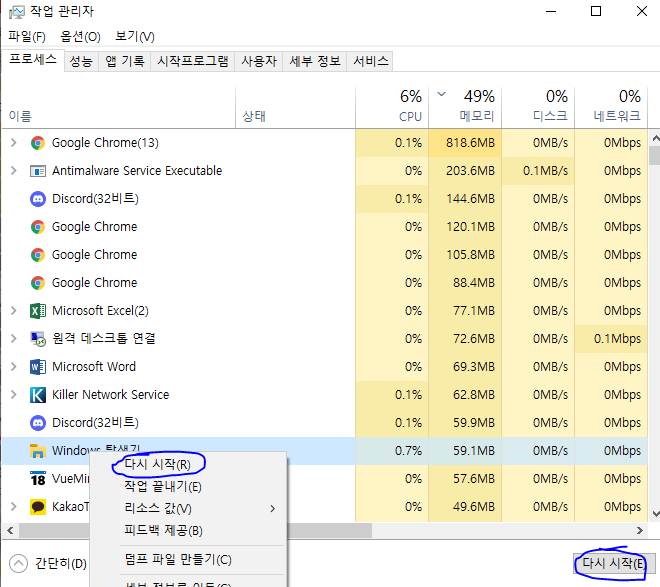Select the Antimalware Service Executable process name

[x=137, y=170]
